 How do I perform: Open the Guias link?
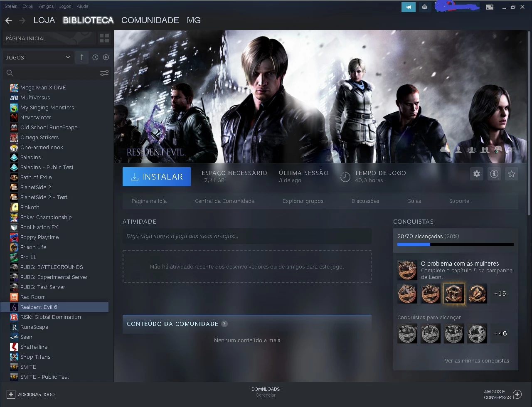(x=414, y=201)
